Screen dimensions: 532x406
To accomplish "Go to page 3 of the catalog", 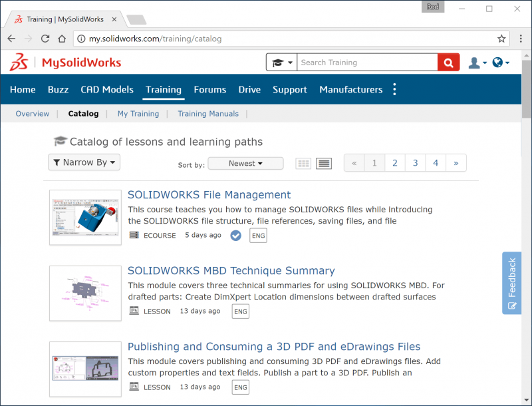I will coord(415,162).
